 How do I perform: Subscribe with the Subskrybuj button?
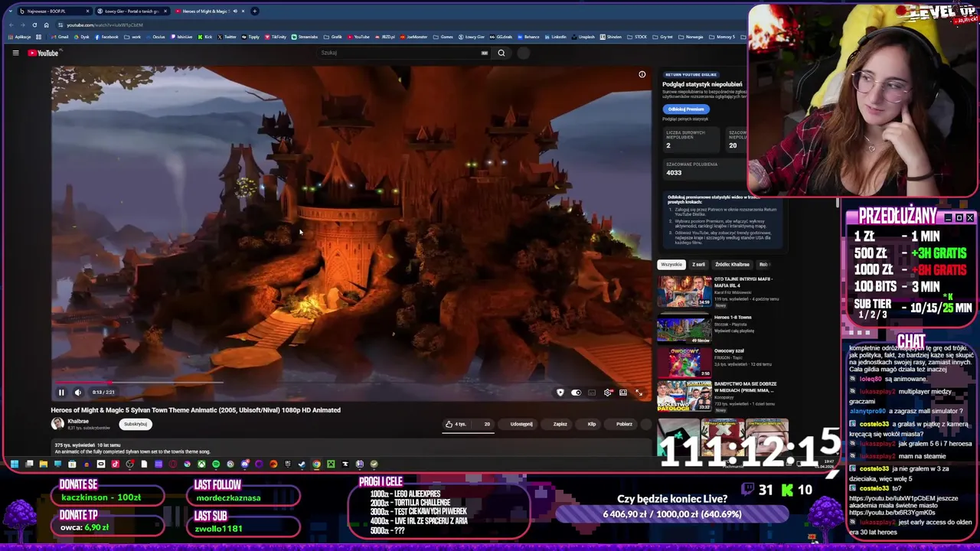pos(136,424)
